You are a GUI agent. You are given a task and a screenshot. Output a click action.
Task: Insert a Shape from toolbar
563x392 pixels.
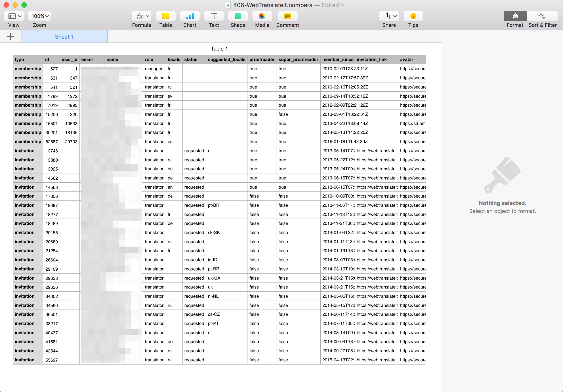point(238,16)
